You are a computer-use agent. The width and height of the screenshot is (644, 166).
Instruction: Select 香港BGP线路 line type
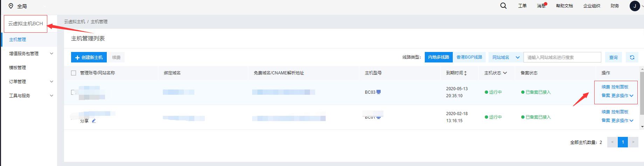(469, 57)
